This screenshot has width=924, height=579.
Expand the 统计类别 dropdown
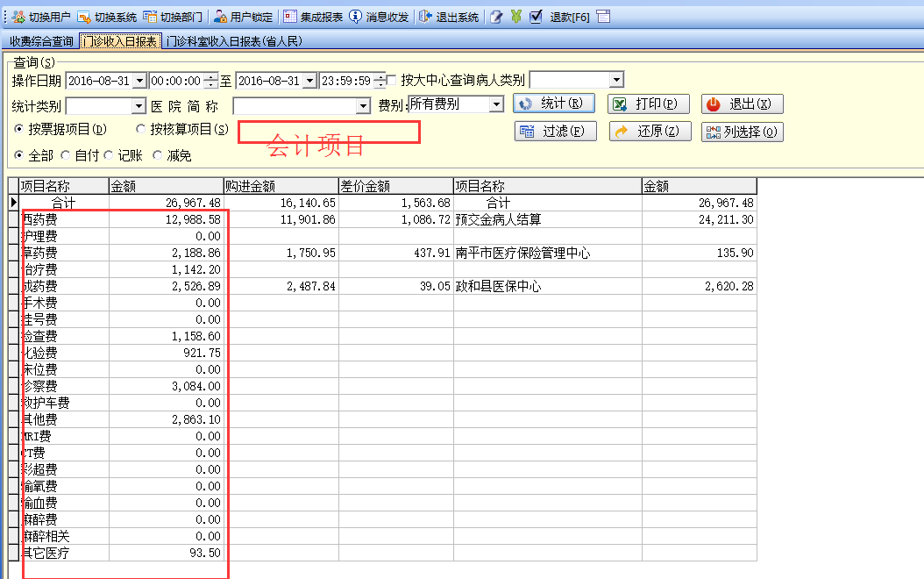tap(139, 106)
